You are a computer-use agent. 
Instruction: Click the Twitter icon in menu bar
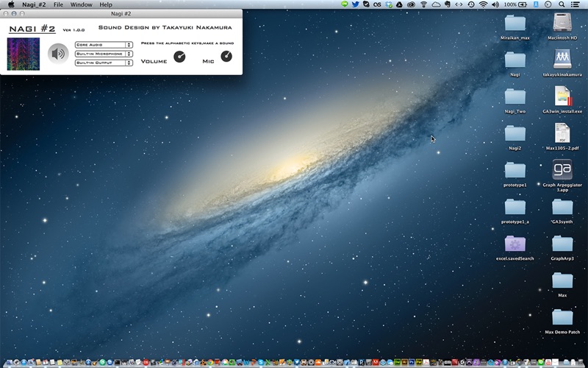click(355, 4)
